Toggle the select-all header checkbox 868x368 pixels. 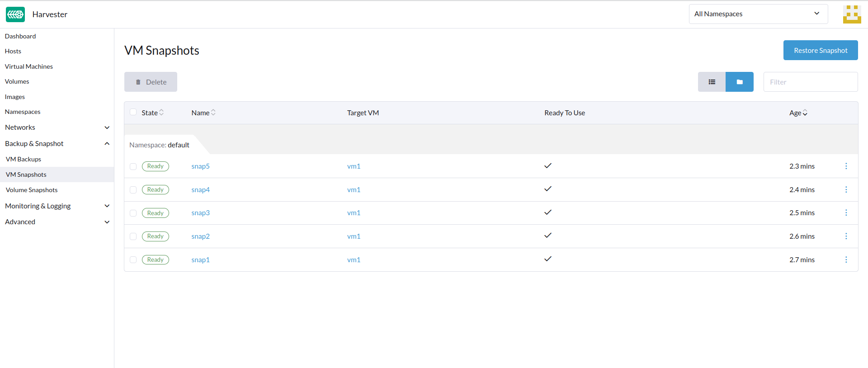coord(133,112)
